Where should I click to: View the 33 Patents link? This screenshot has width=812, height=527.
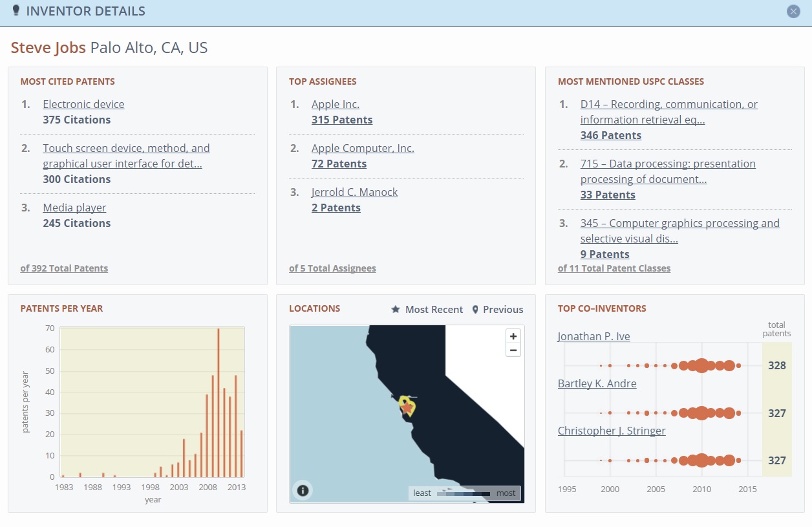coord(608,195)
